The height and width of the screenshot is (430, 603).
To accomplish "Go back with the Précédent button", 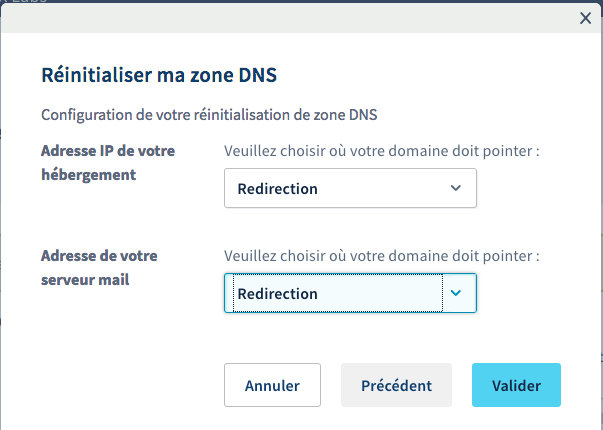I will [396, 385].
